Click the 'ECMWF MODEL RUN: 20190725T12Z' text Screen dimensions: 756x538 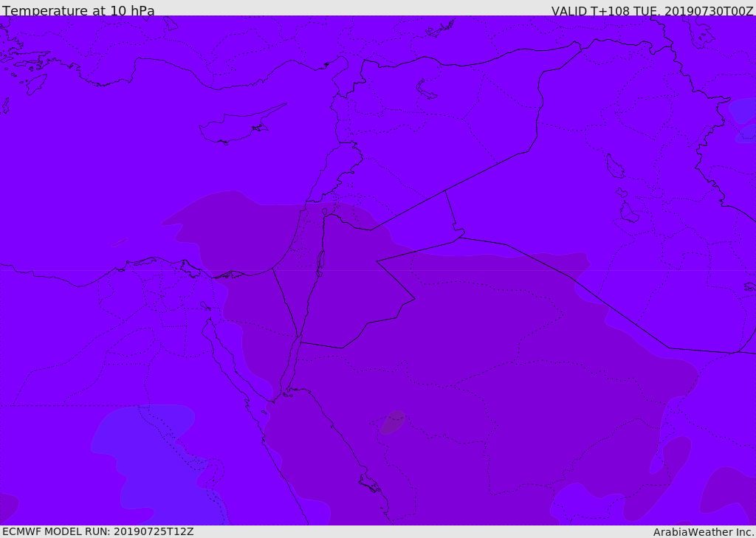click(98, 531)
